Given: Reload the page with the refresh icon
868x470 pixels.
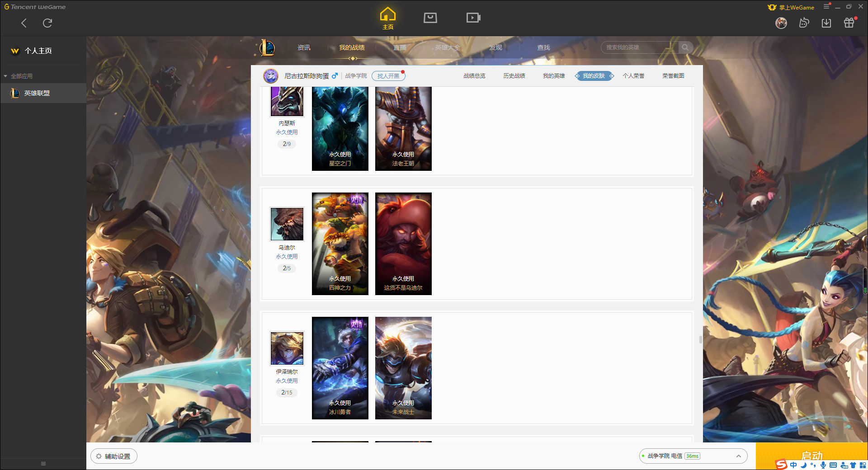Looking at the screenshot, I should 47,23.
